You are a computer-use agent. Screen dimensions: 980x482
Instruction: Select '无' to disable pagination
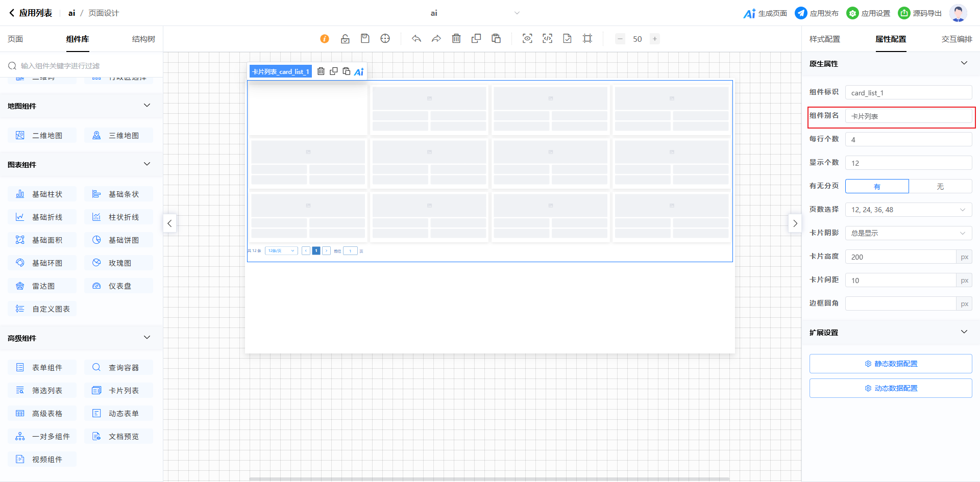point(940,187)
